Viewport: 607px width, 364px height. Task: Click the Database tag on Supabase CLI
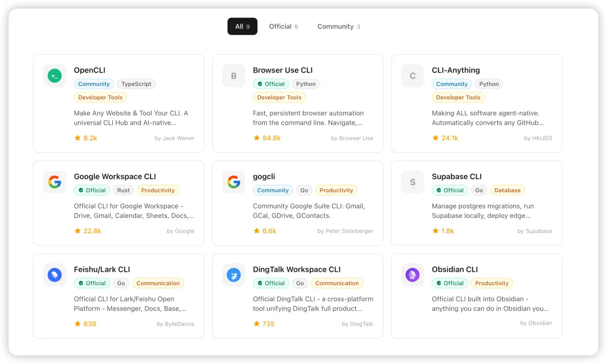[508, 190]
